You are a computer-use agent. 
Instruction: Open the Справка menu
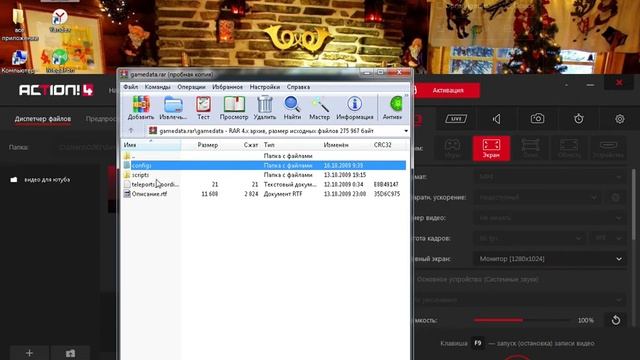click(x=298, y=87)
